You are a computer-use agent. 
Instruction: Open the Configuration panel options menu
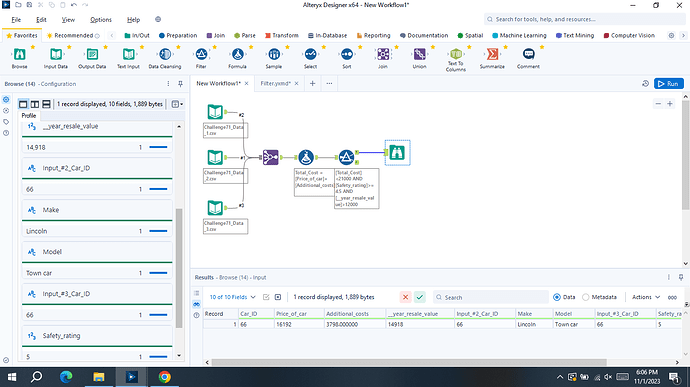[168, 84]
